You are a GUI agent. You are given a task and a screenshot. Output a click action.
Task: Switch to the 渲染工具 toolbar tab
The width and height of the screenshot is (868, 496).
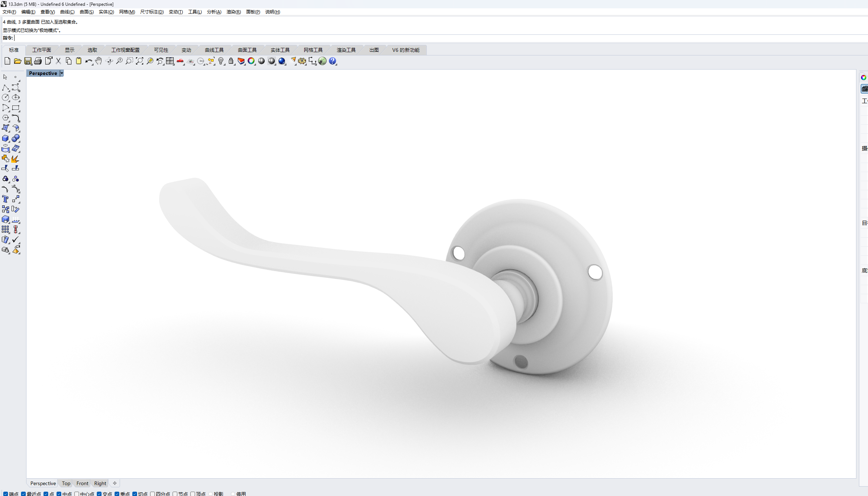tap(346, 50)
